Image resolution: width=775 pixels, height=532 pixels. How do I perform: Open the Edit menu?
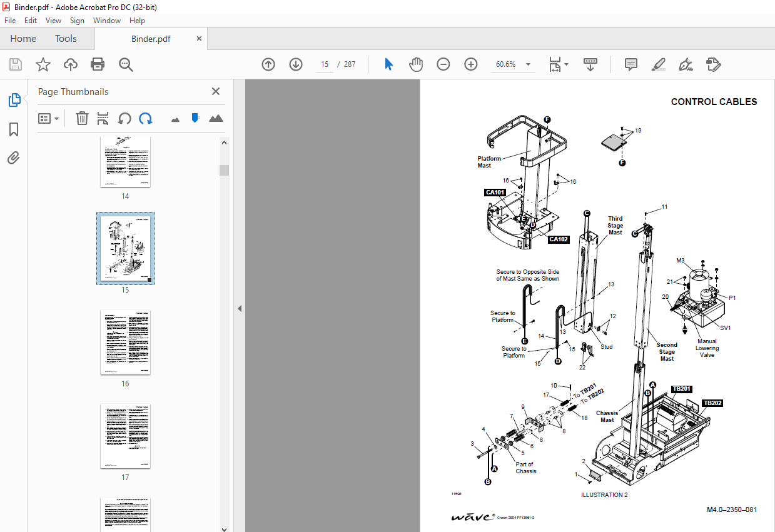31,21
